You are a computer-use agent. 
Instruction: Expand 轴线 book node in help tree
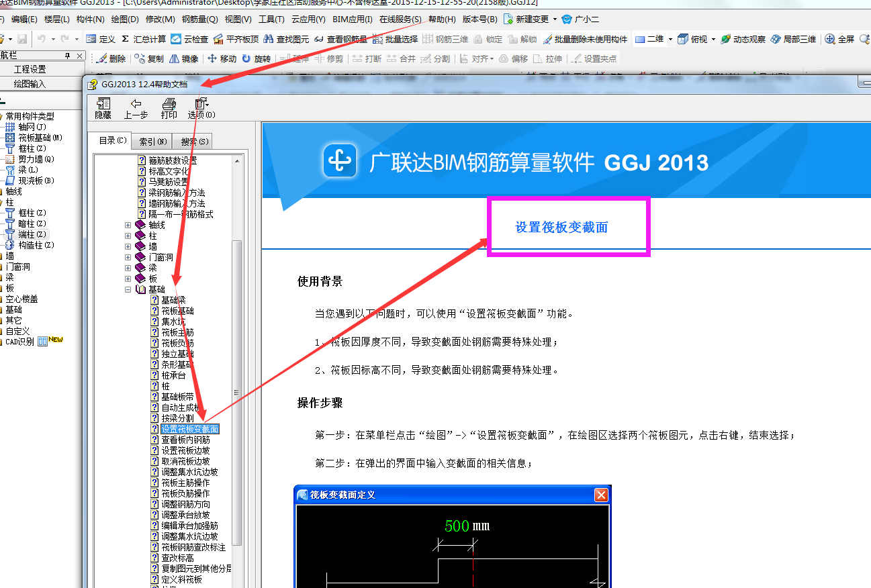128,225
